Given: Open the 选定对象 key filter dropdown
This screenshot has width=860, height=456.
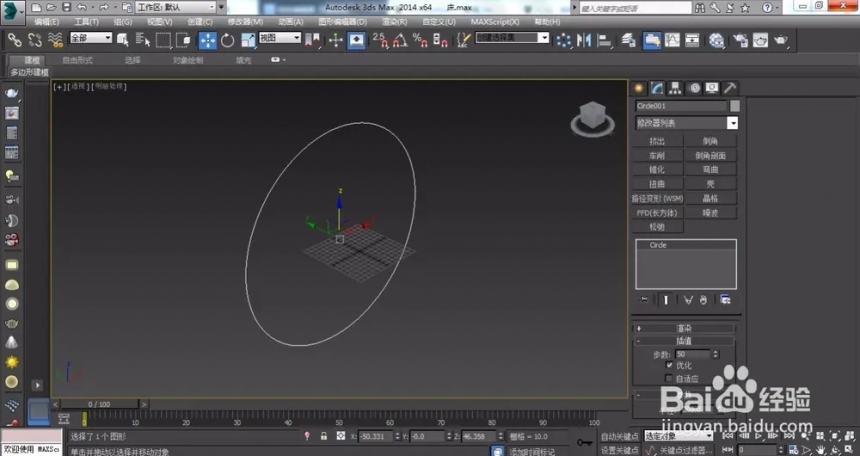Looking at the screenshot, I should (678, 436).
